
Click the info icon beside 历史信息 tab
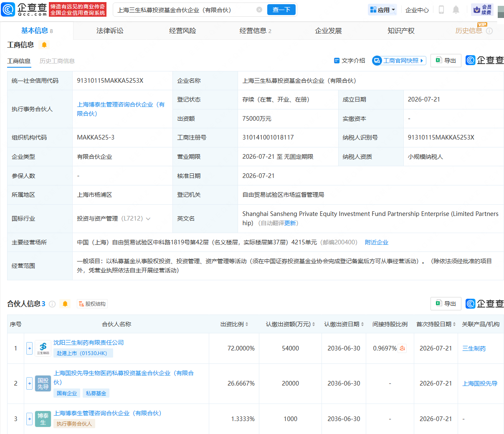(x=489, y=31)
